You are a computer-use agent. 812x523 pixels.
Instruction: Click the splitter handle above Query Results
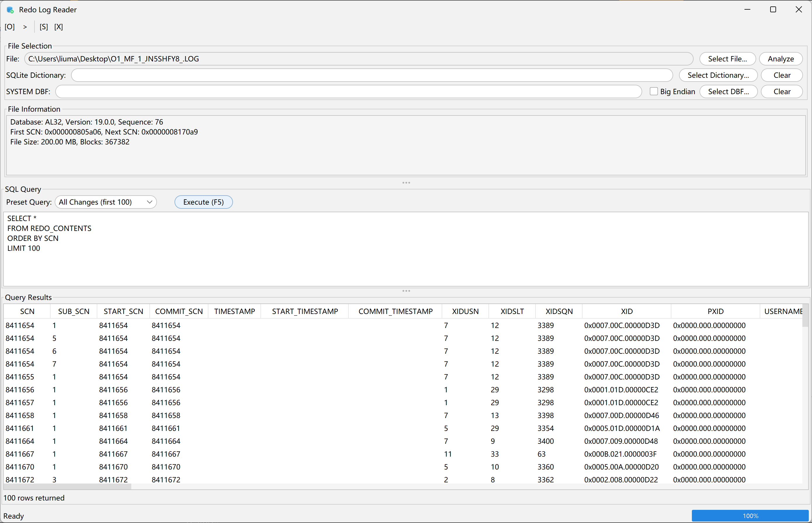click(x=406, y=291)
